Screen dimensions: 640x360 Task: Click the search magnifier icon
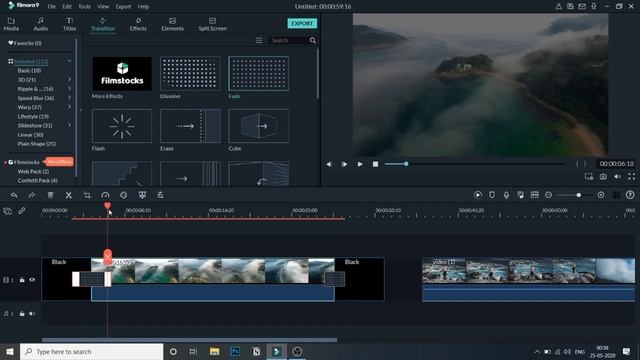click(x=313, y=40)
